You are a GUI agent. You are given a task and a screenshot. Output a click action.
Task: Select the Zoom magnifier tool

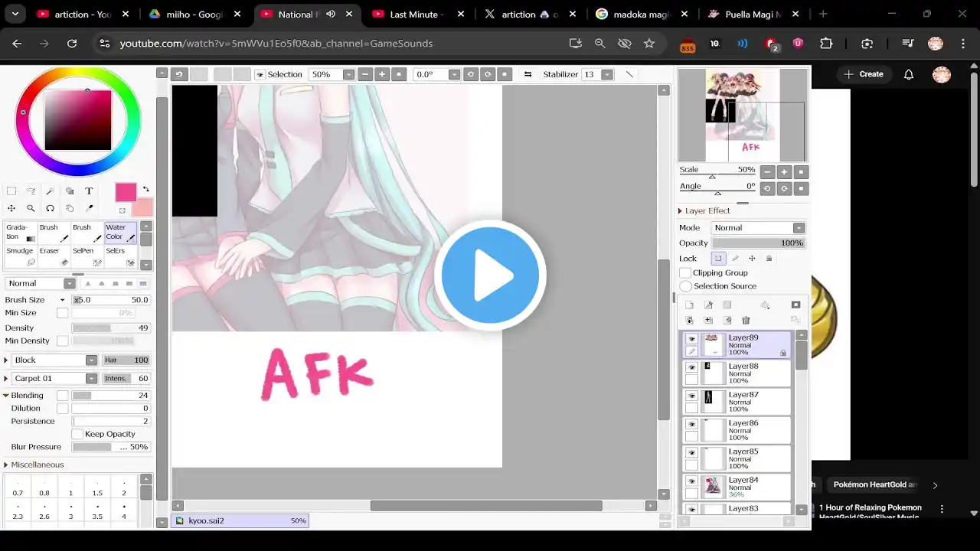click(31, 208)
